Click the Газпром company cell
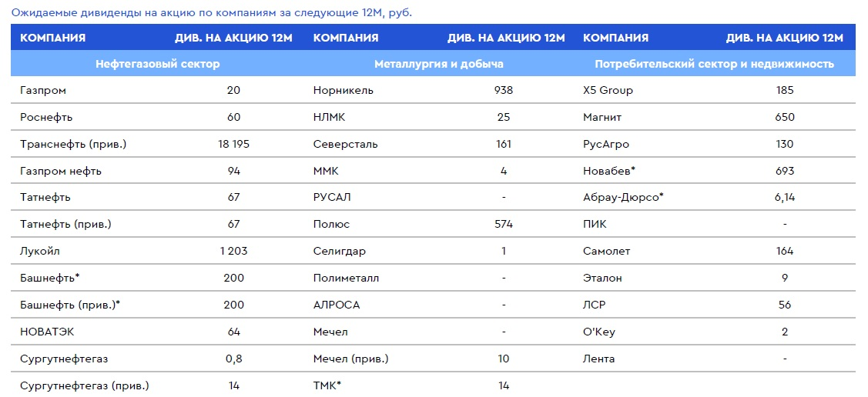This screenshot has width=868, height=397. 42,91
